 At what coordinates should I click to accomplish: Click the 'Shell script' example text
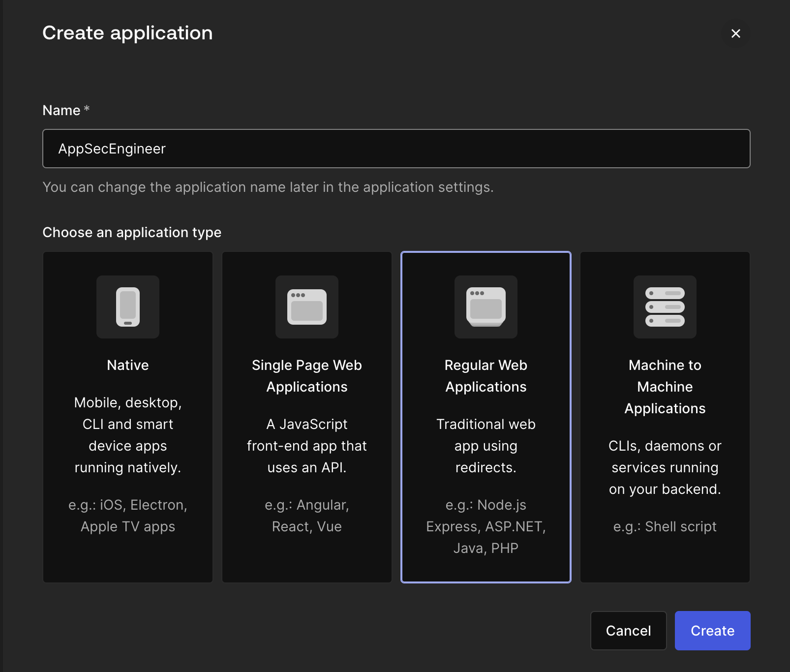pos(665,526)
